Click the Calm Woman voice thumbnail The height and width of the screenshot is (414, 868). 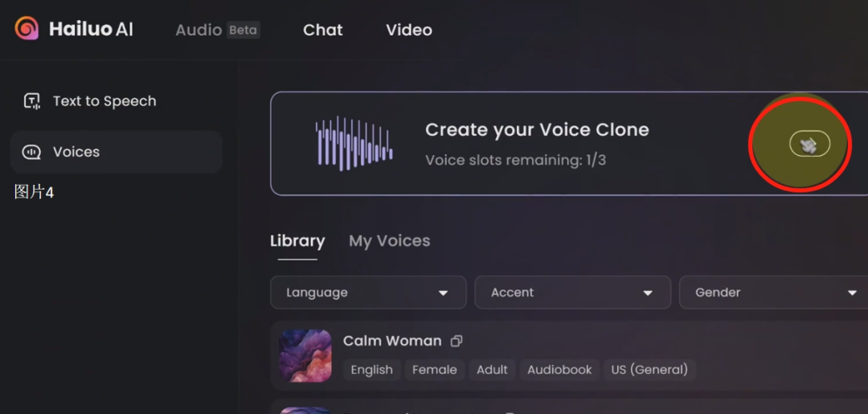tap(305, 356)
